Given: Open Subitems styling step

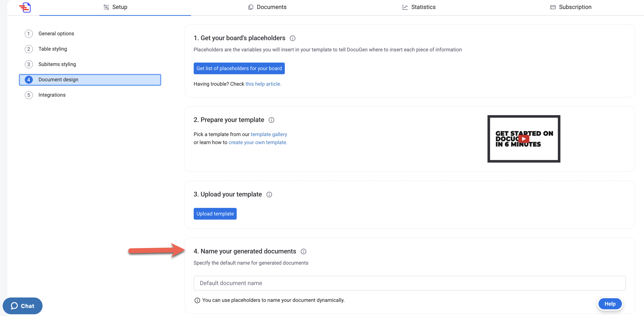Looking at the screenshot, I should coord(57,64).
